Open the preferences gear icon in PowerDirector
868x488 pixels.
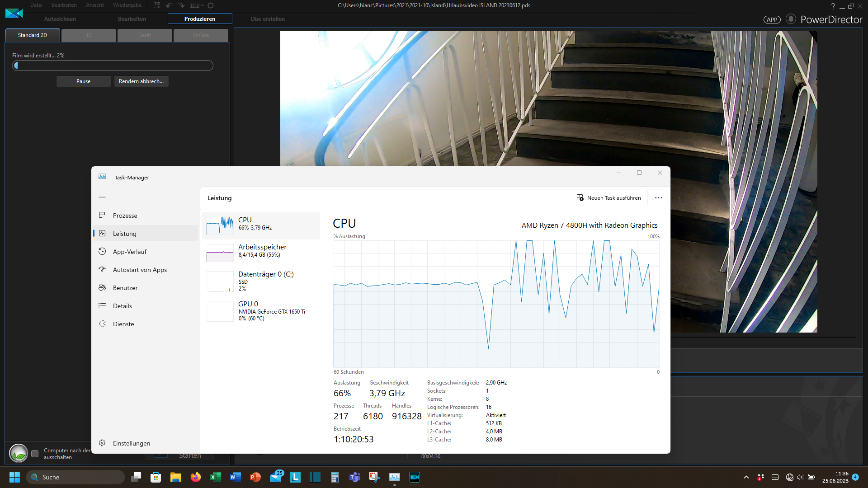coord(211,5)
